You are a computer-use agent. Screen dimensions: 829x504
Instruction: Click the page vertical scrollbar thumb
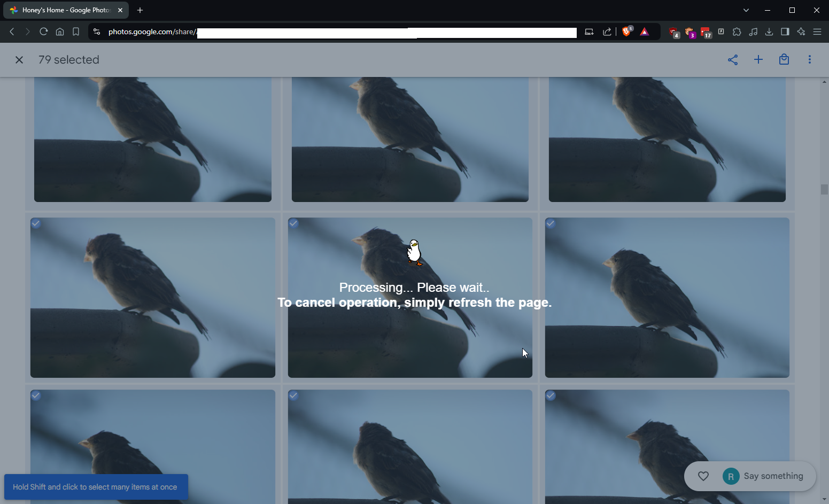[824, 189]
